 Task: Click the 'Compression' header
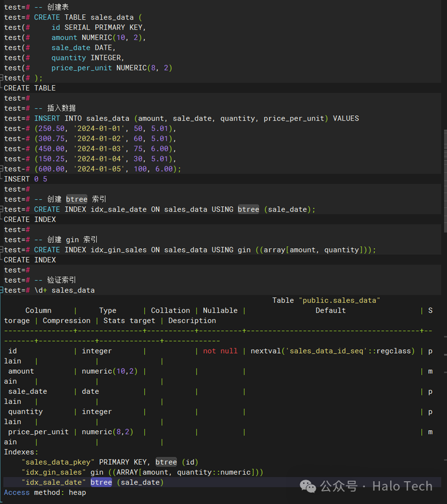click(67, 321)
